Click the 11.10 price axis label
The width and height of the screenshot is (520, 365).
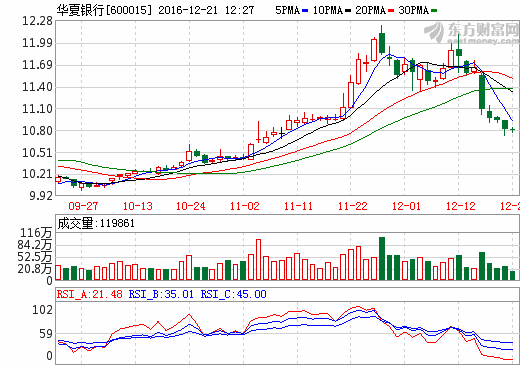(37, 109)
